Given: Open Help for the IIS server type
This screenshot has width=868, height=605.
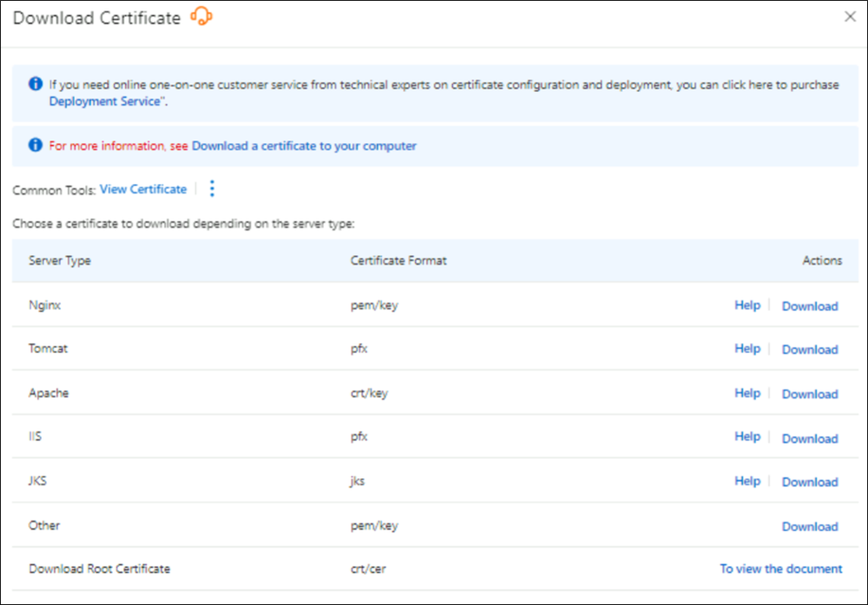Looking at the screenshot, I should pos(747,437).
